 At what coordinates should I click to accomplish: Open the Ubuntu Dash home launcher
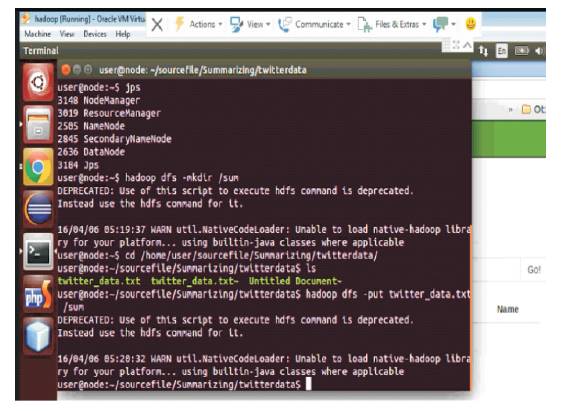pyautogui.click(x=38, y=82)
